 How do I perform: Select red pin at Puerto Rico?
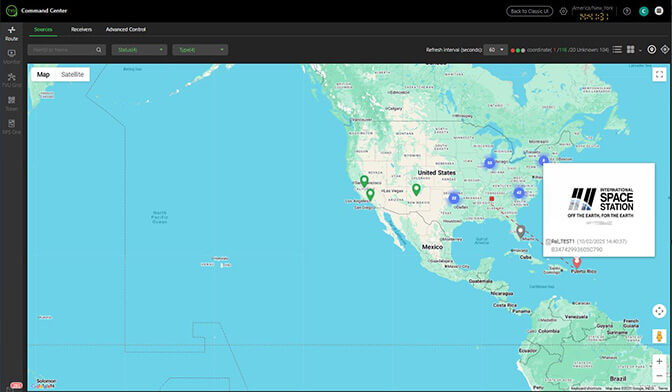pyautogui.click(x=577, y=262)
